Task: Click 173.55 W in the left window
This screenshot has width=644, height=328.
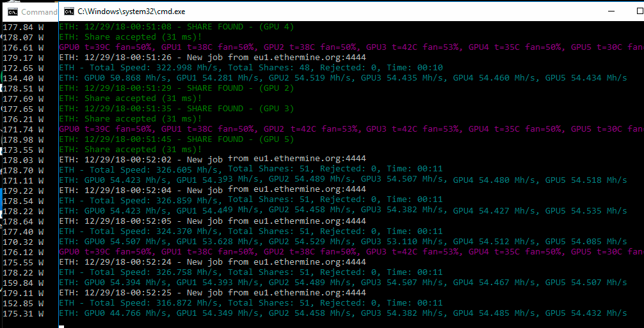Action: (24, 150)
